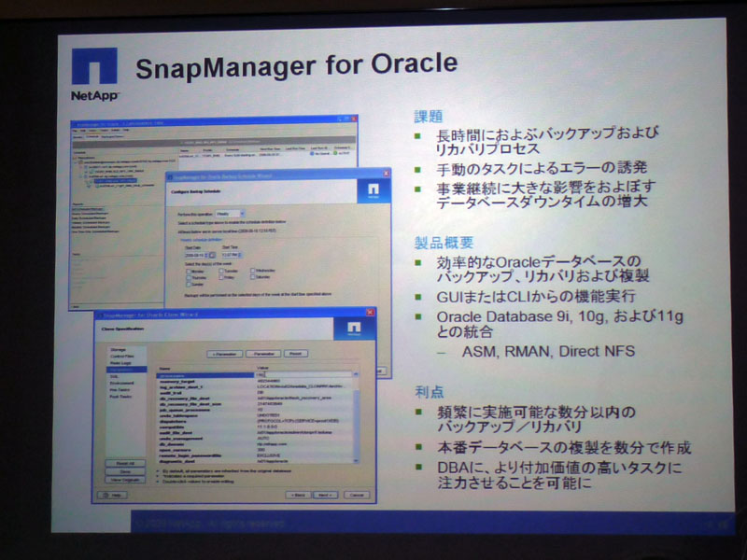Click the 'GUIまたはCLIからの機能実行' bullet
This screenshot has width=747, height=560.
pos(536,296)
